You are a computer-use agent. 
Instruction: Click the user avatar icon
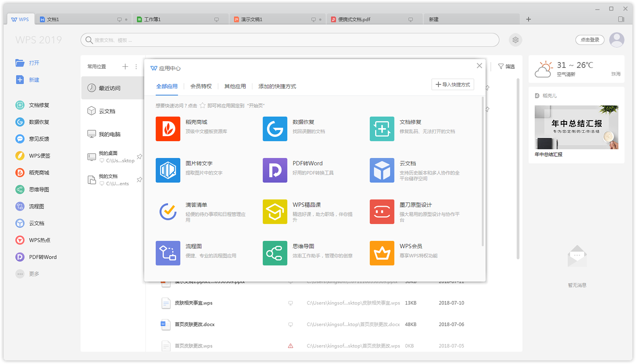pos(617,40)
